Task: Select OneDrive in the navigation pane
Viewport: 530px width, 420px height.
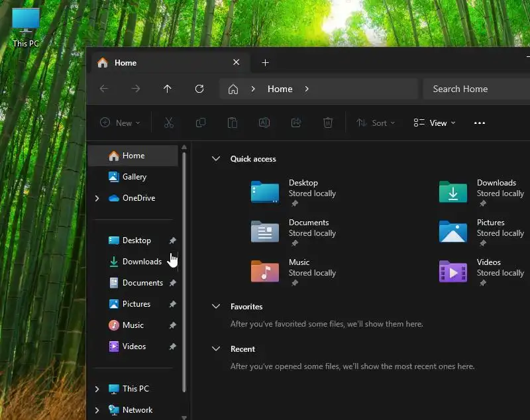Action: (134, 198)
